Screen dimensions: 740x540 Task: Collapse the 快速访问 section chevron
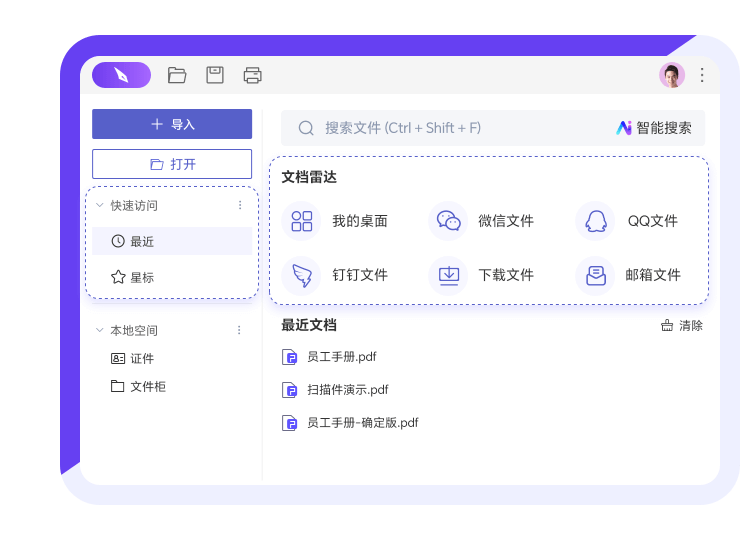pos(100,205)
